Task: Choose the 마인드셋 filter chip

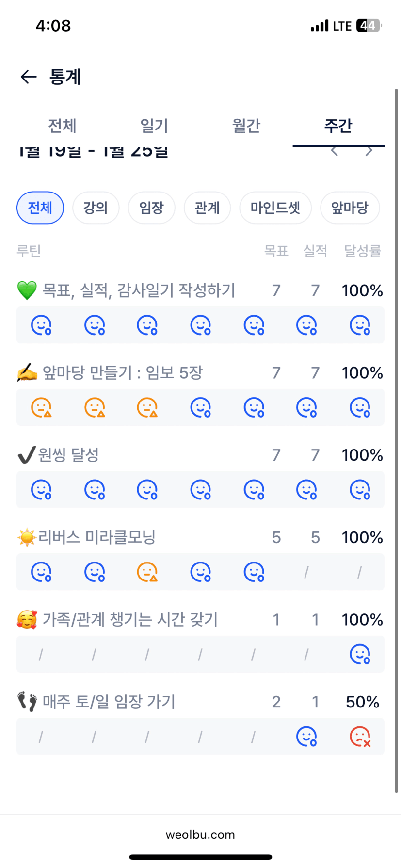Action: pos(275,208)
